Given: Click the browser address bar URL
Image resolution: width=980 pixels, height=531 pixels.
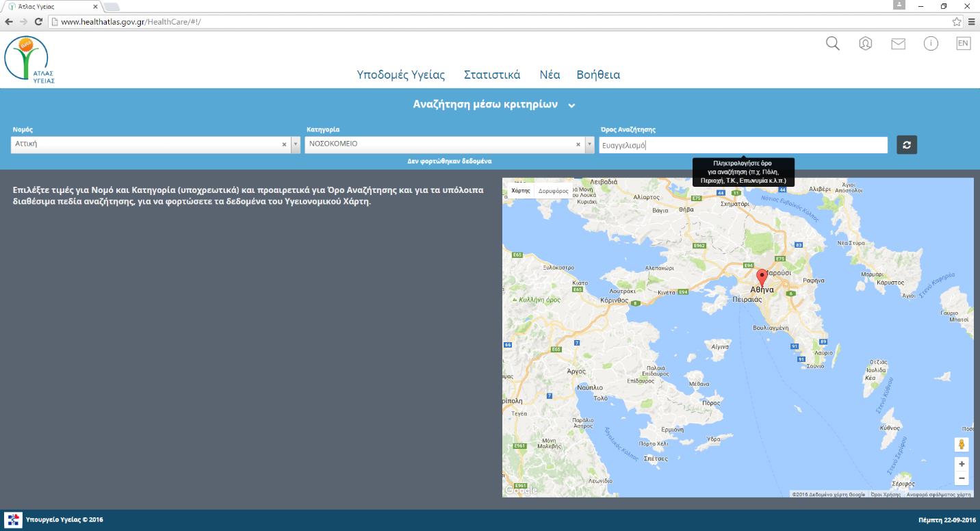Looking at the screenshot, I should click(x=131, y=22).
